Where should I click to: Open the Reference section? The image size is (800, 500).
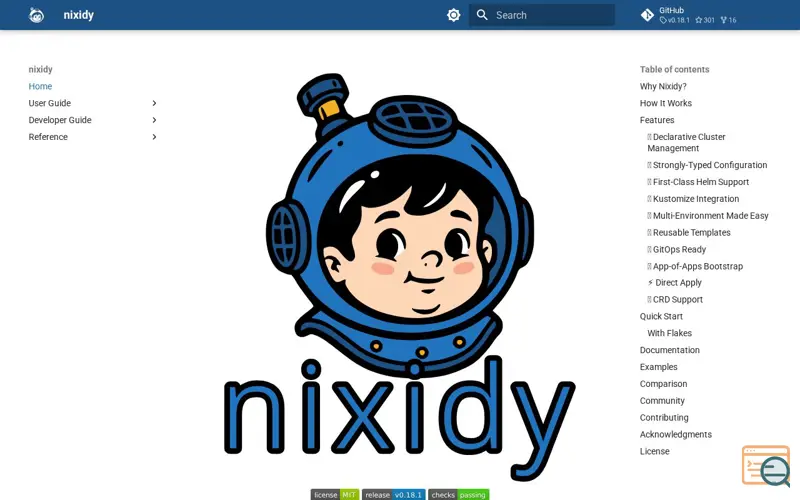(x=48, y=137)
